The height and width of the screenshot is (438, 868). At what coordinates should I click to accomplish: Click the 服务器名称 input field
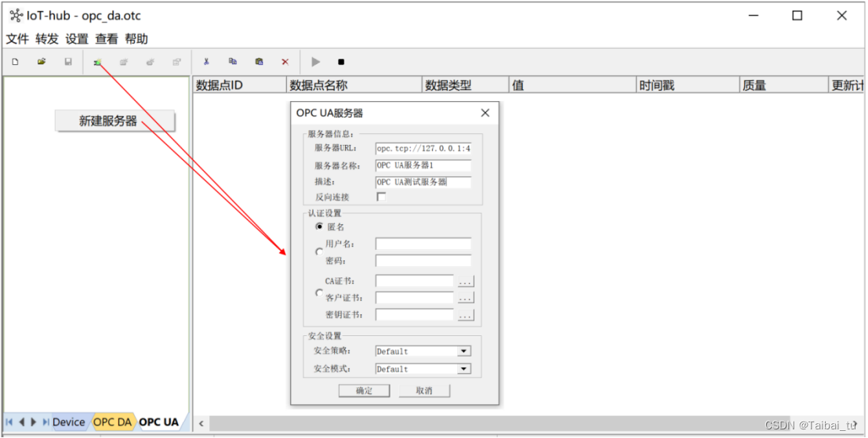423,165
